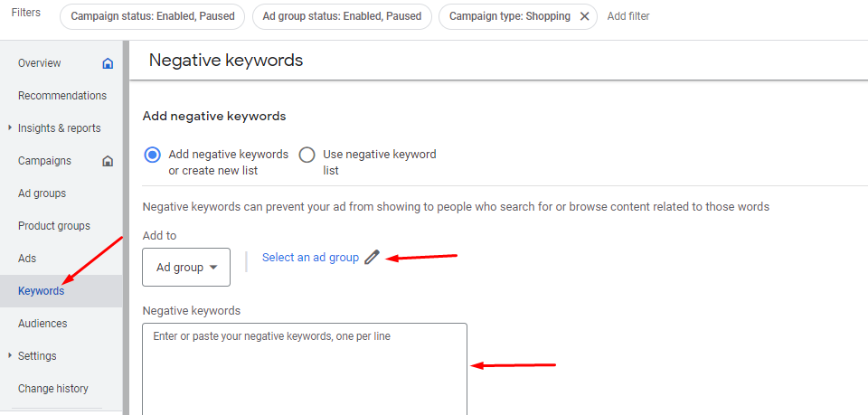The height and width of the screenshot is (415, 868).
Task: Click the Campaign status filter chip
Action: coord(152,16)
